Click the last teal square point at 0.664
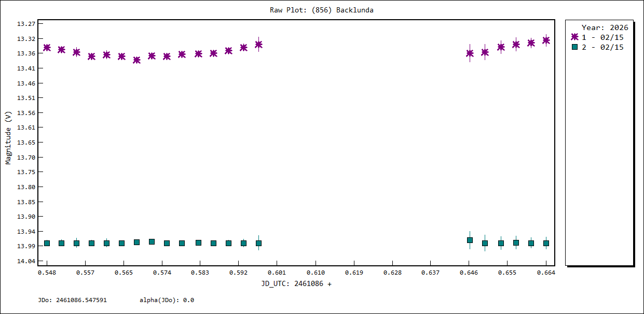The image size is (644, 314). (546, 243)
